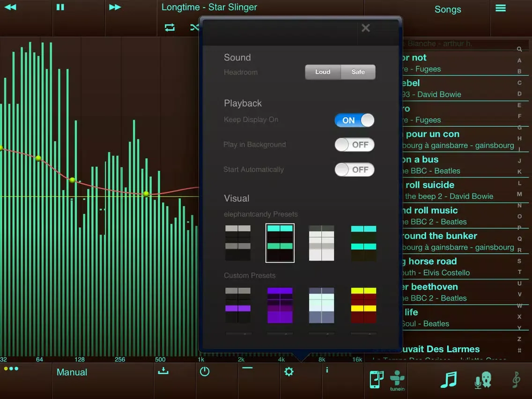Select EQ curve point near 64 Hz
The image size is (532, 399).
(x=38, y=158)
